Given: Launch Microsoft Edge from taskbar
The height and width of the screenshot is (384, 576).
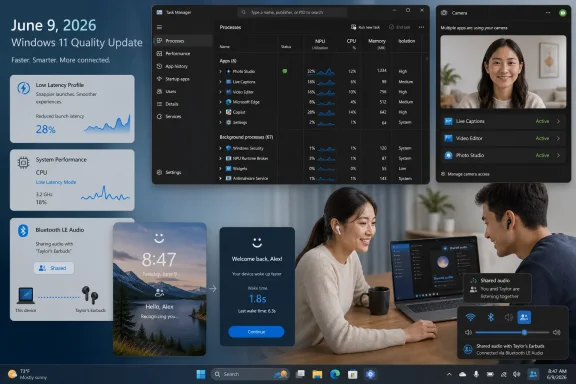Looking at the screenshot, I should click(x=335, y=374).
